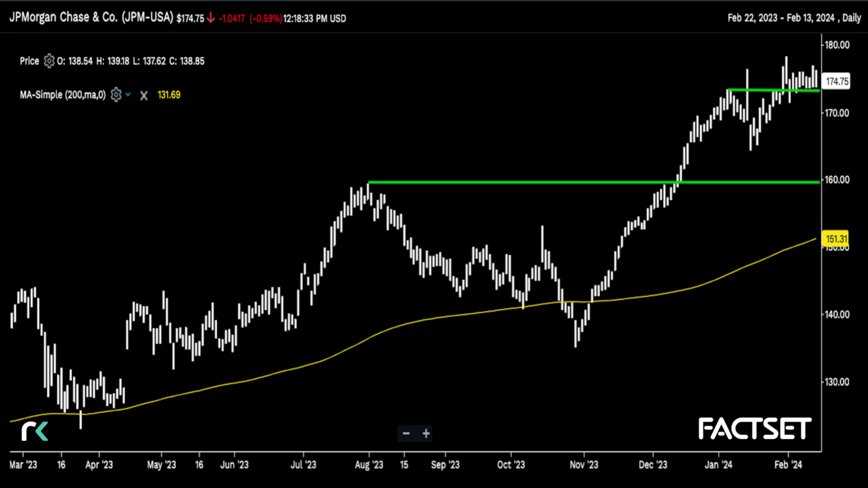
Task: Select the yellow 151.31 moving average axis label
Action: pos(836,239)
